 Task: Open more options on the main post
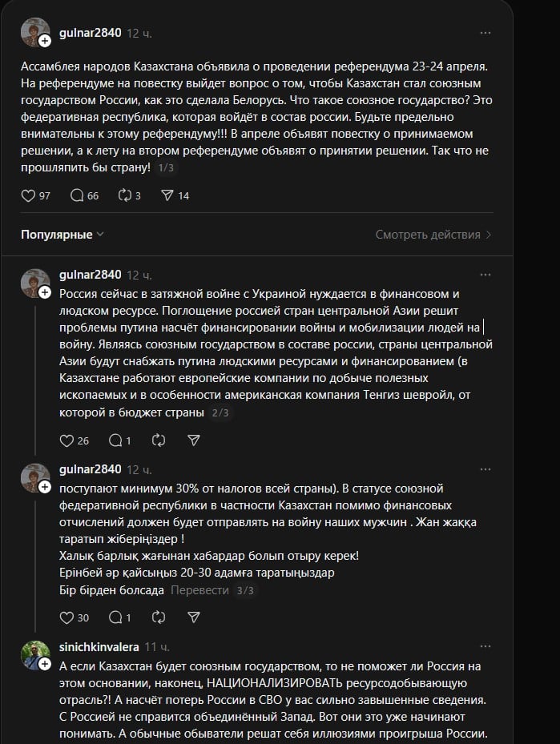485,33
